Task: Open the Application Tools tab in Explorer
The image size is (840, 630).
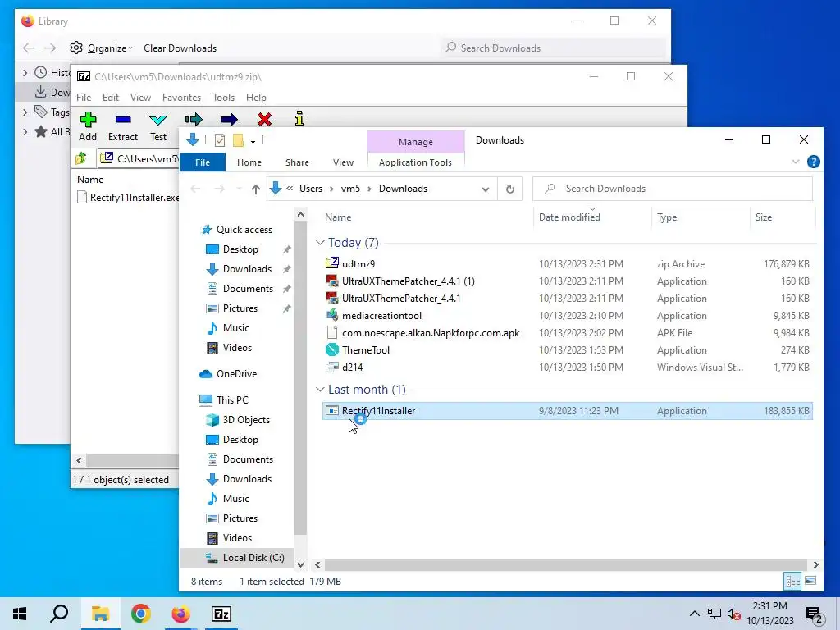Action: (x=415, y=162)
